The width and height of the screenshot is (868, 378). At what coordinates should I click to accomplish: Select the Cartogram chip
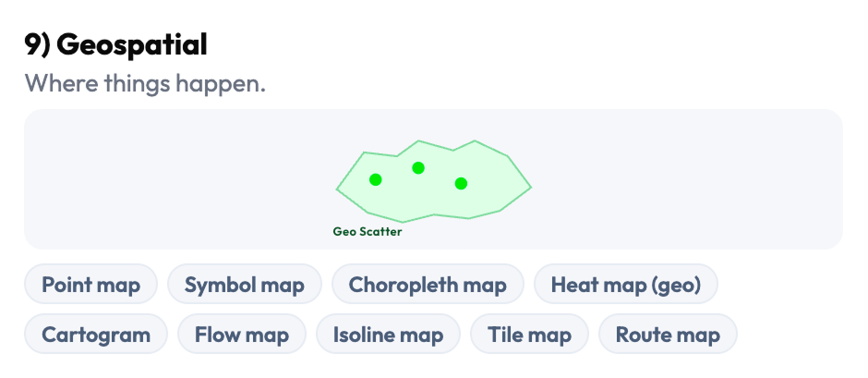96,335
